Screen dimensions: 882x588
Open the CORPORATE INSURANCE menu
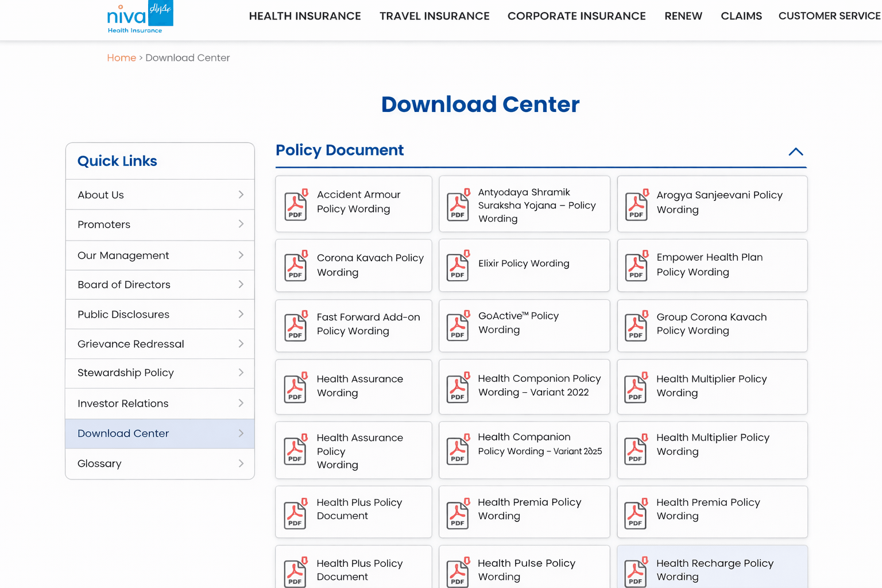click(x=577, y=16)
